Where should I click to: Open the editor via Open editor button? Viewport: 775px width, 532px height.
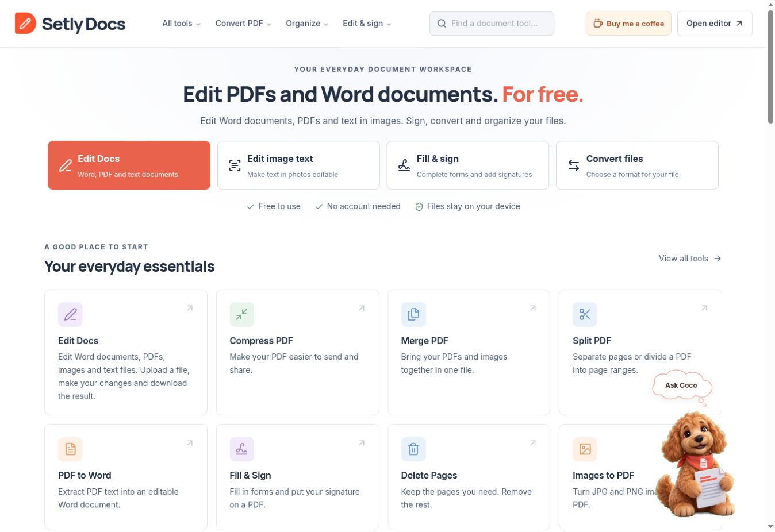point(715,24)
